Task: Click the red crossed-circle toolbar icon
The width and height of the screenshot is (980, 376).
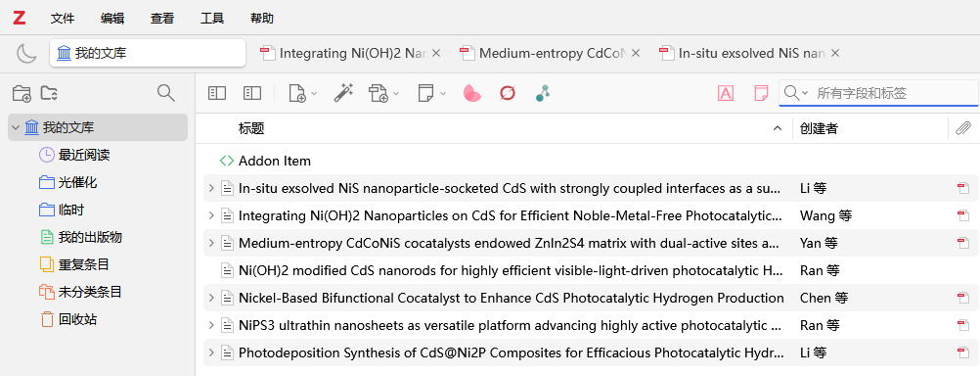Action: point(507,93)
